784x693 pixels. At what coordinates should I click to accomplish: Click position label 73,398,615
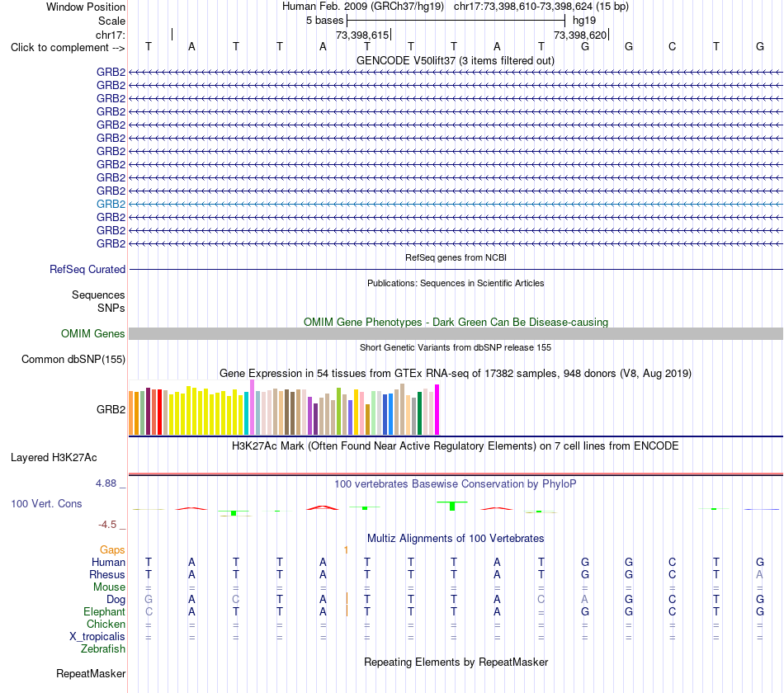362,35
